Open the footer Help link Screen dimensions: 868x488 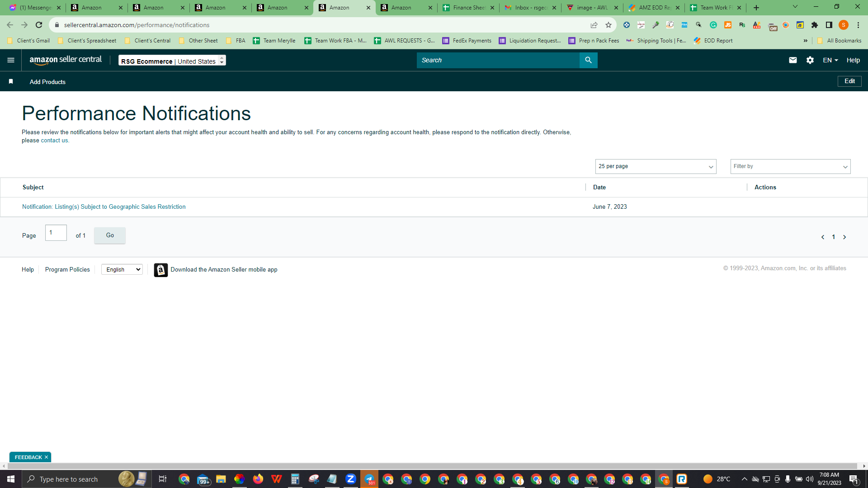[28, 270]
